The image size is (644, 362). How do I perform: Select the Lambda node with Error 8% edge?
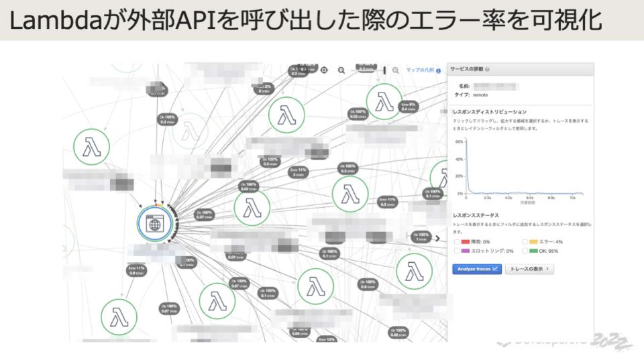click(383, 103)
